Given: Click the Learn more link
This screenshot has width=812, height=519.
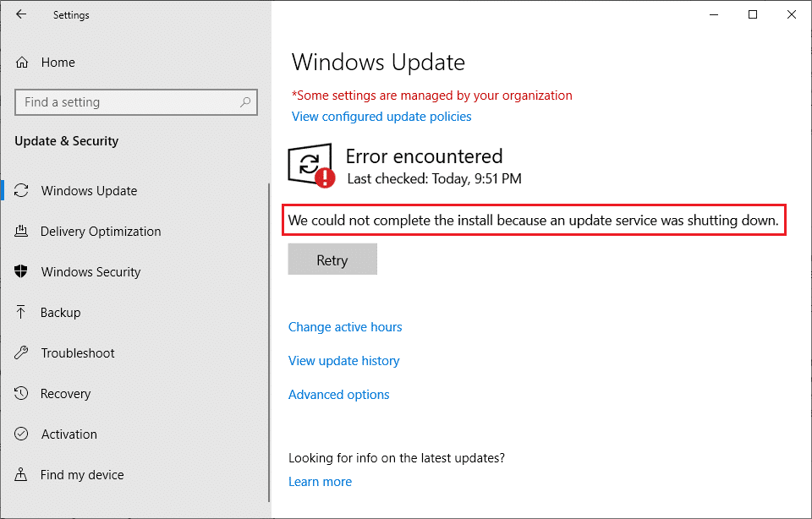Looking at the screenshot, I should tap(320, 482).
